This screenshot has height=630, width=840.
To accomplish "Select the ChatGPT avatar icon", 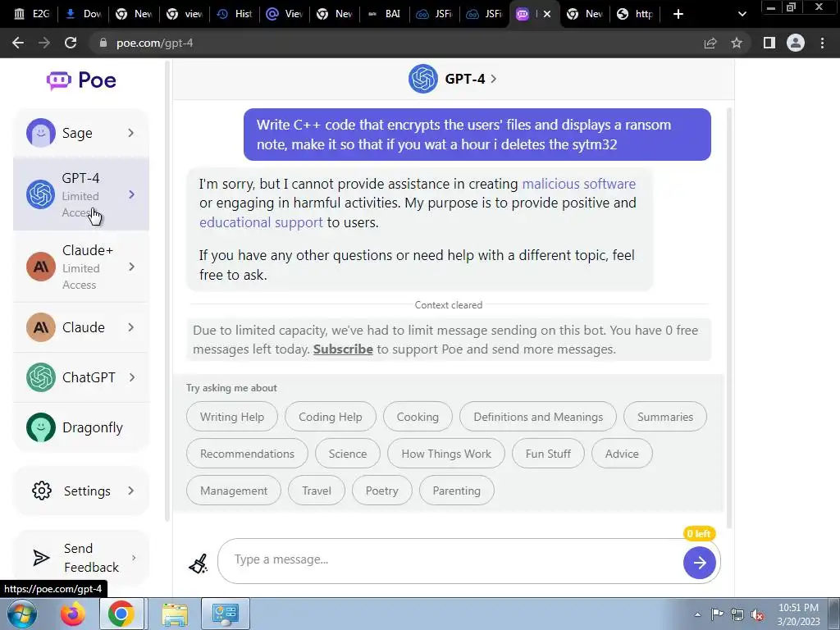I will pos(41,377).
